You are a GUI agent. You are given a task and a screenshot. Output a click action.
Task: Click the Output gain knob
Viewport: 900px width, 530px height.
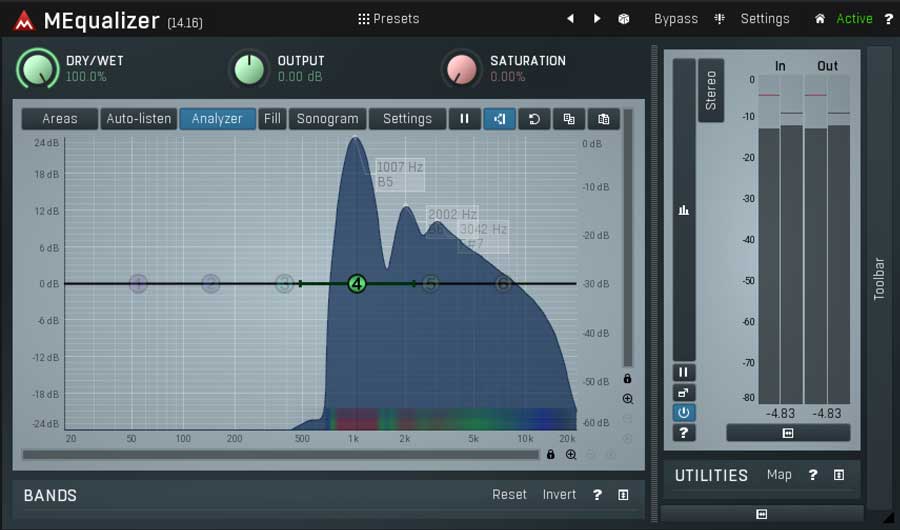(249, 69)
